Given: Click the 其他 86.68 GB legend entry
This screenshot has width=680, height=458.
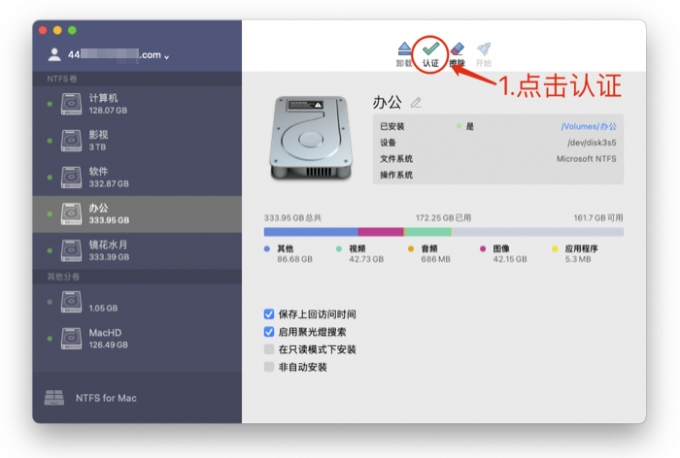Looking at the screenshot, I should 288,254.
